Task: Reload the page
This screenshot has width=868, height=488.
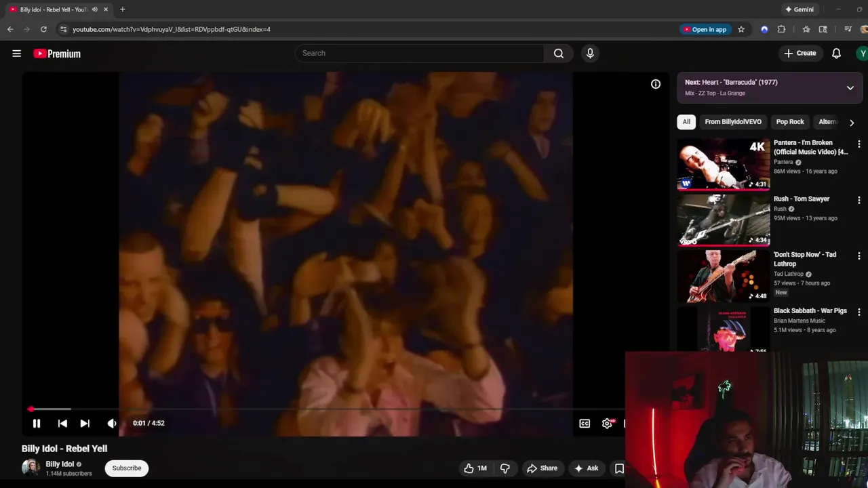Action: 43,29
